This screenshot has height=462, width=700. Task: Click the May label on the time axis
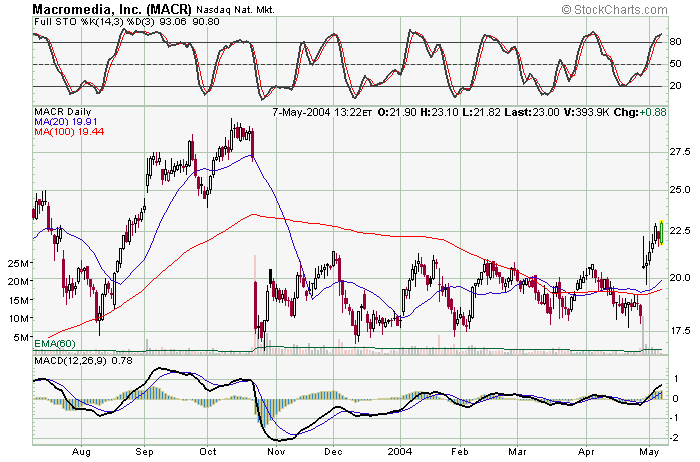(x=649, y=451)
